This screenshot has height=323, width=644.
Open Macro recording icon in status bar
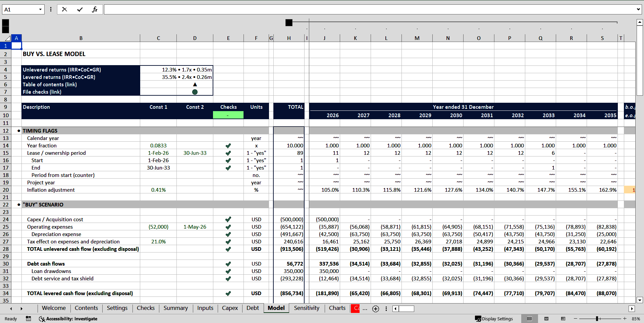pos(29,319)
